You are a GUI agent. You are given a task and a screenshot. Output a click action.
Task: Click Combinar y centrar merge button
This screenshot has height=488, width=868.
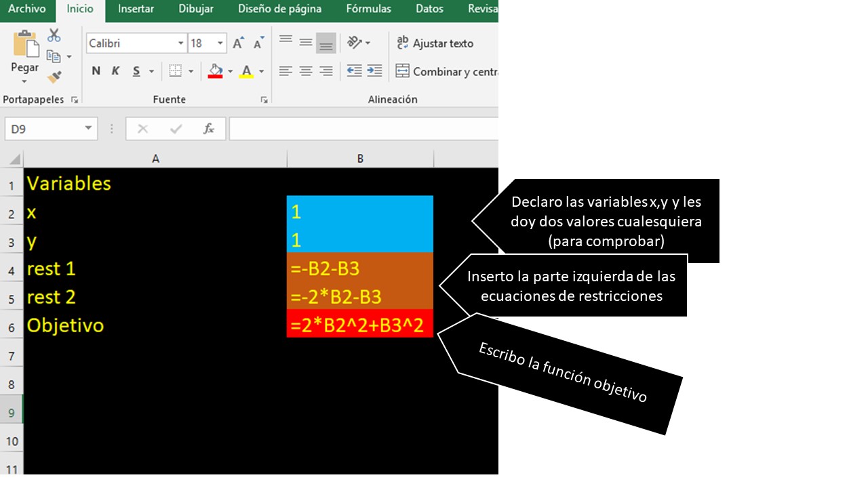tap(447, 71)
